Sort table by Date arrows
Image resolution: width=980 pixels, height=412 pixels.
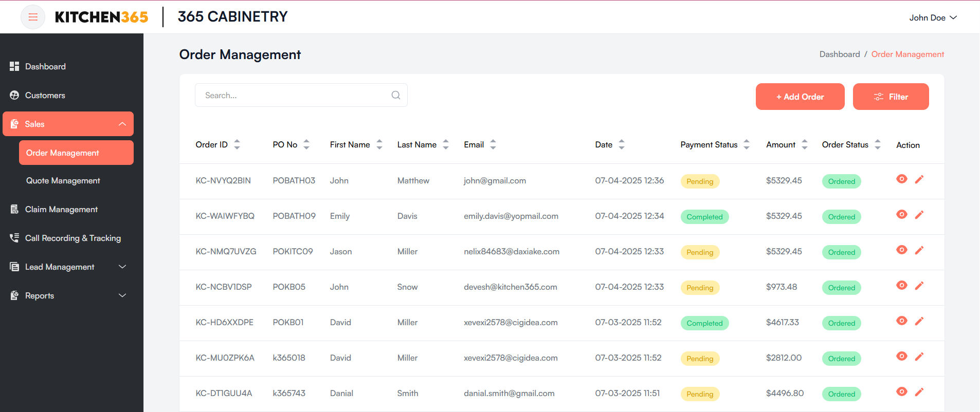point(622,144)
